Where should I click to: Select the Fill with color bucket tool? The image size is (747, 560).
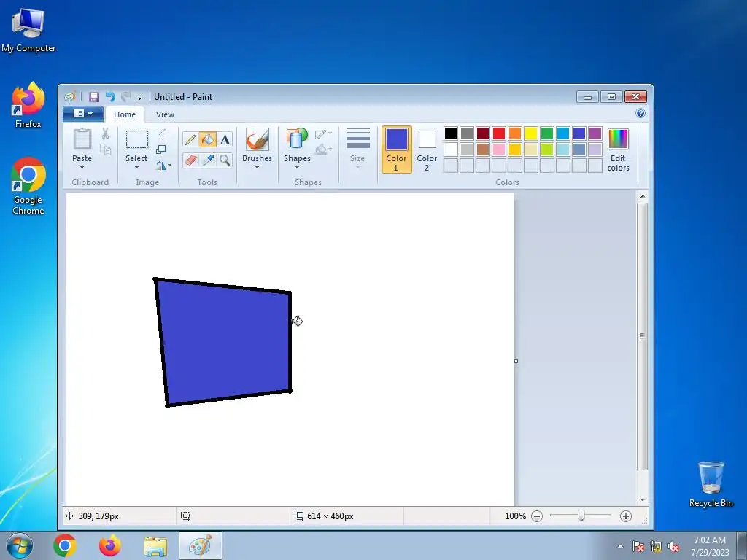(x=208, y=139)
